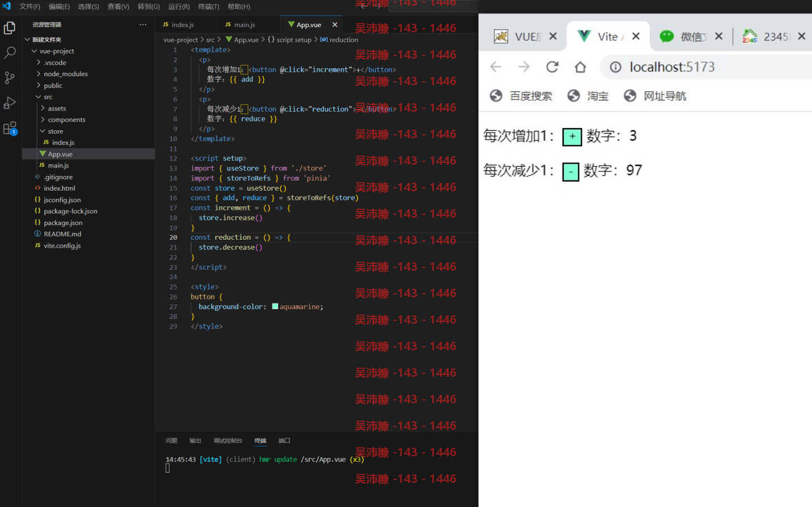This screenshot has height=507, width=812.
Task: Open .gitignore file
Action: click(89, 177)
